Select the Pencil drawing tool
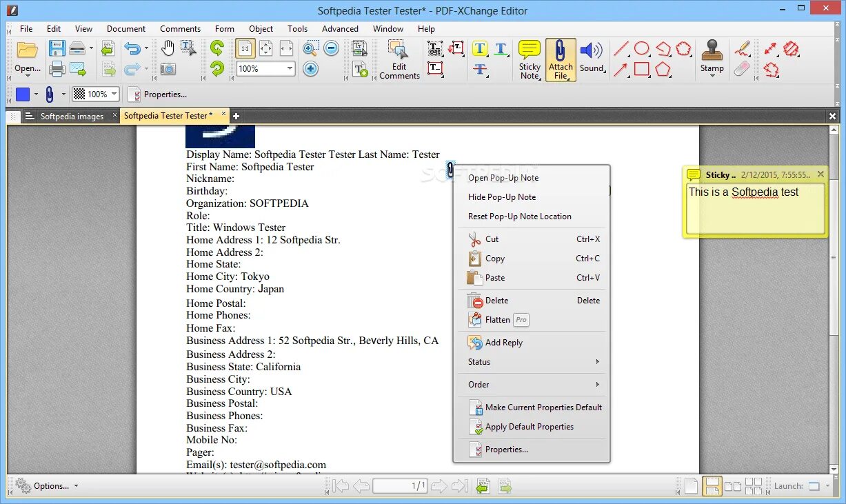Screen dimensions: 846x504 742,48
